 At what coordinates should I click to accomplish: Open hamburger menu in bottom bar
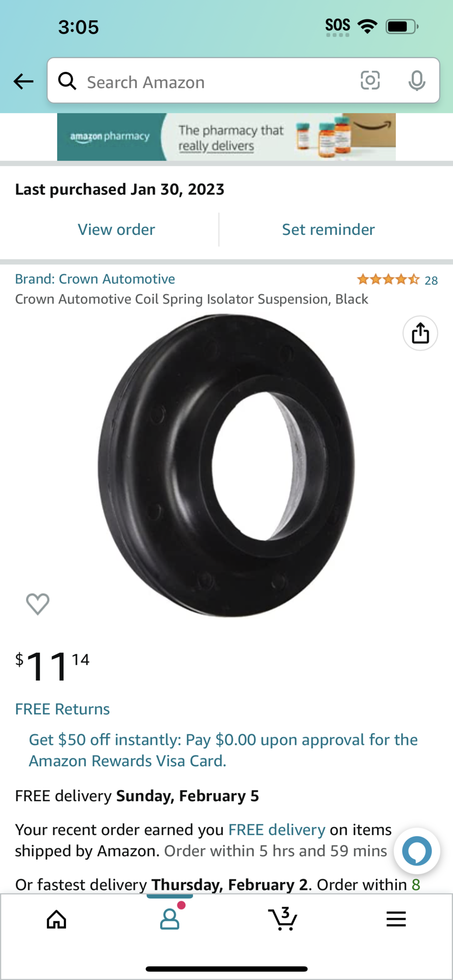point(396,919)
